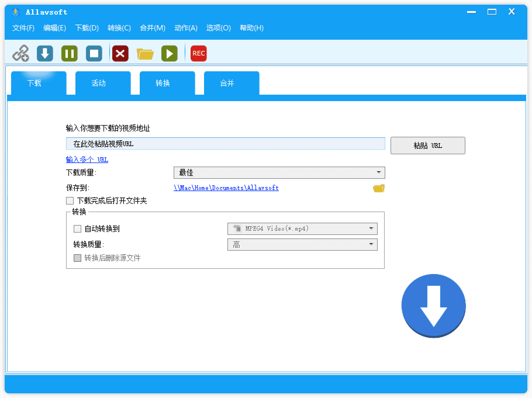Viewport: 532px width, 398px height.
Task: Toggle the 自动转换到 checkbox
Action: pos(77,229)
